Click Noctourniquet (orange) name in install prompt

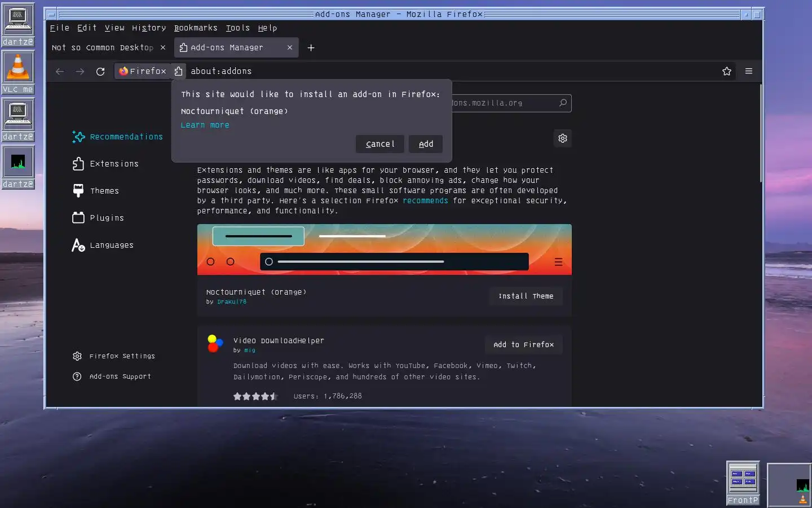[235, 111]
